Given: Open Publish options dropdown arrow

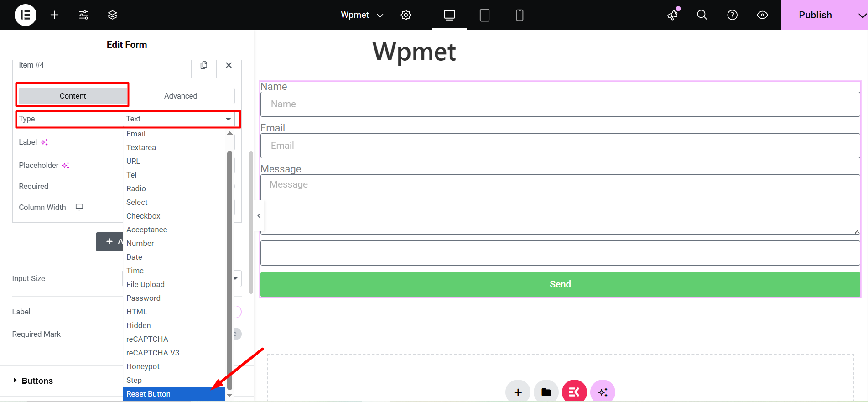Looking at the screenshot, I should click(x=861, y=15).
